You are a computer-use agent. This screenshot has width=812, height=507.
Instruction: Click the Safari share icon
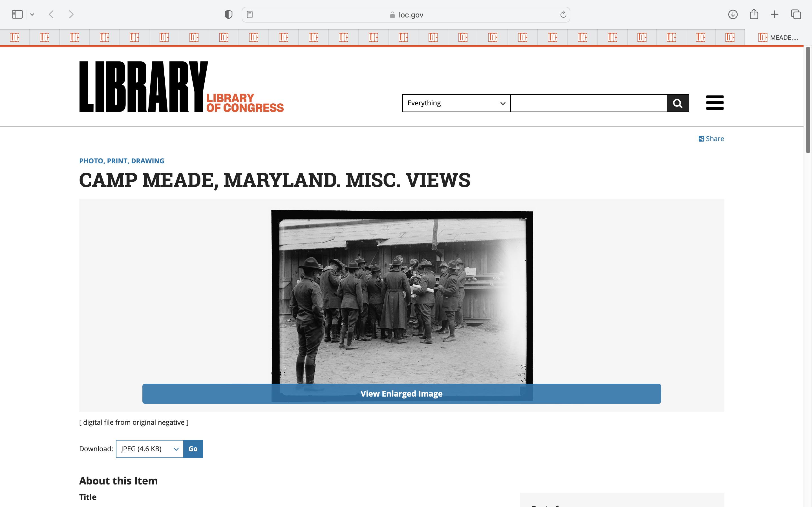[x=754, y=14]
